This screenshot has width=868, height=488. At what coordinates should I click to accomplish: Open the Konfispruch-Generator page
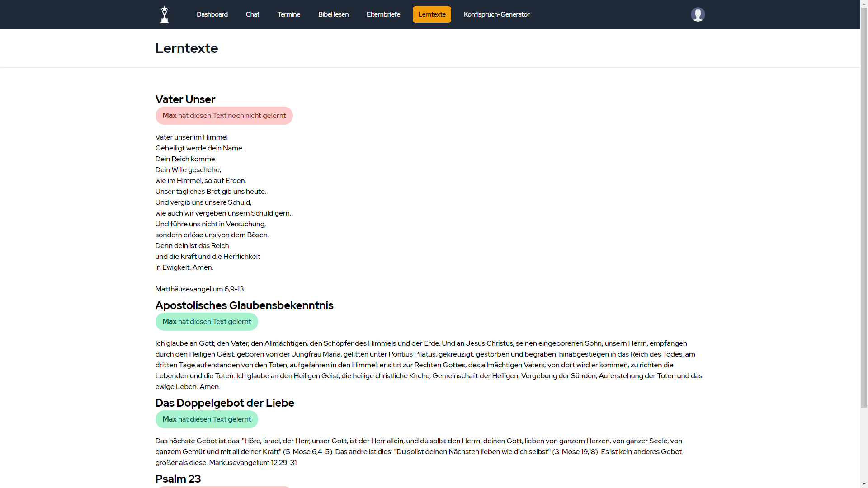[x=496, y=14]
